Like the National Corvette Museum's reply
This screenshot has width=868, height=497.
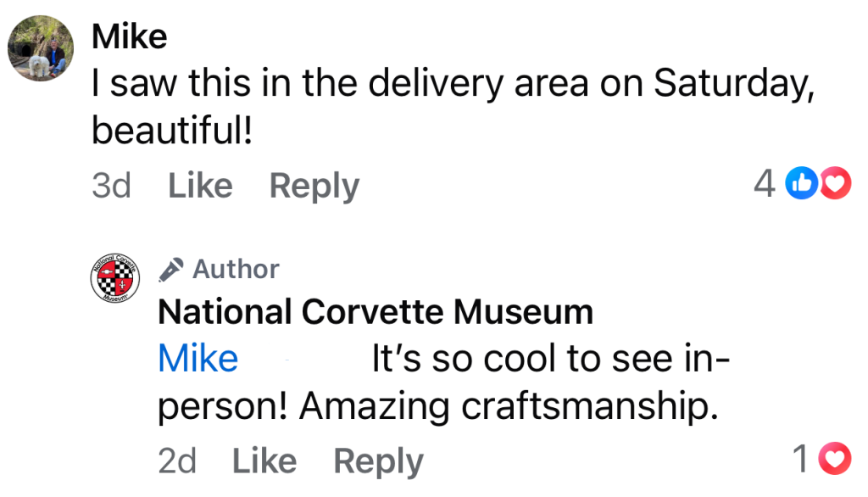(x=264, y=461)
